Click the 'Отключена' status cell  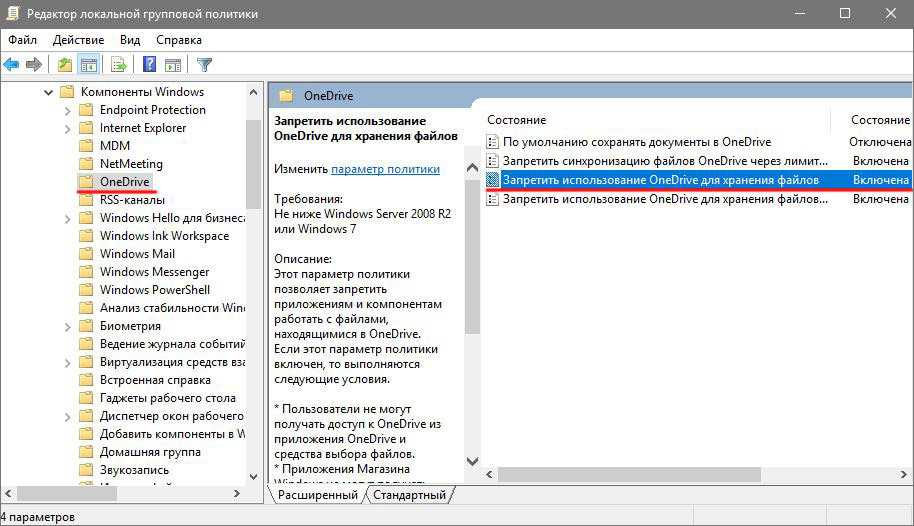tap(880, 142)
